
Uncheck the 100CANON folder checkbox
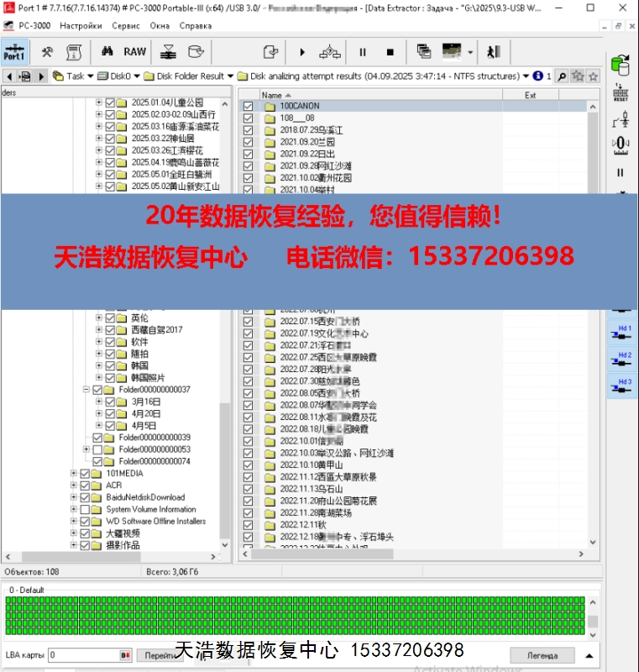[248, 107]
